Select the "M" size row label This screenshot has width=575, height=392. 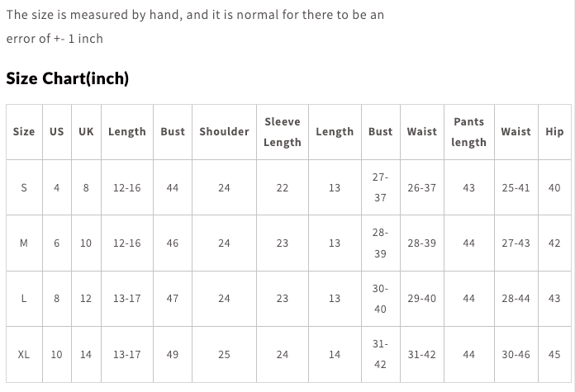pos(24,243)
